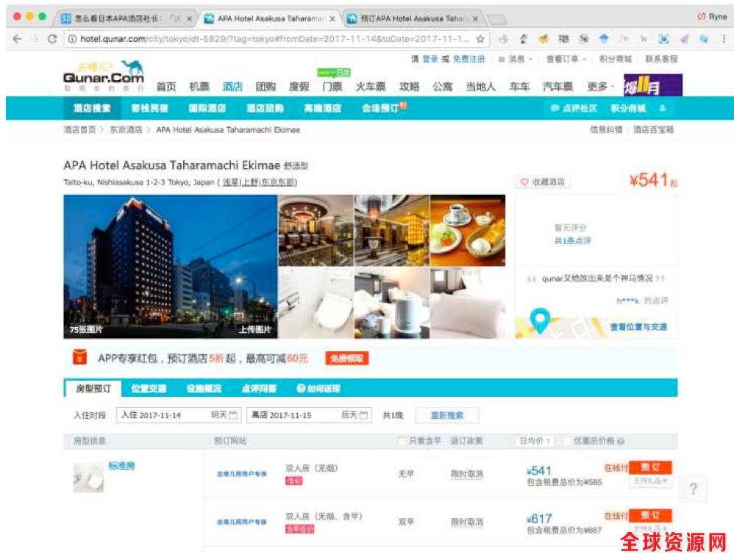
Task: Click the Qunar.Com camel logo
Action: (104, 75)
